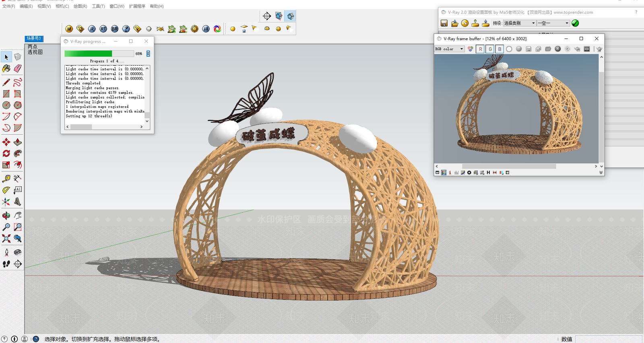Activate the Zoom Extents tool
The height and width of the screenshot is (343, 644).
pos(6,238)
